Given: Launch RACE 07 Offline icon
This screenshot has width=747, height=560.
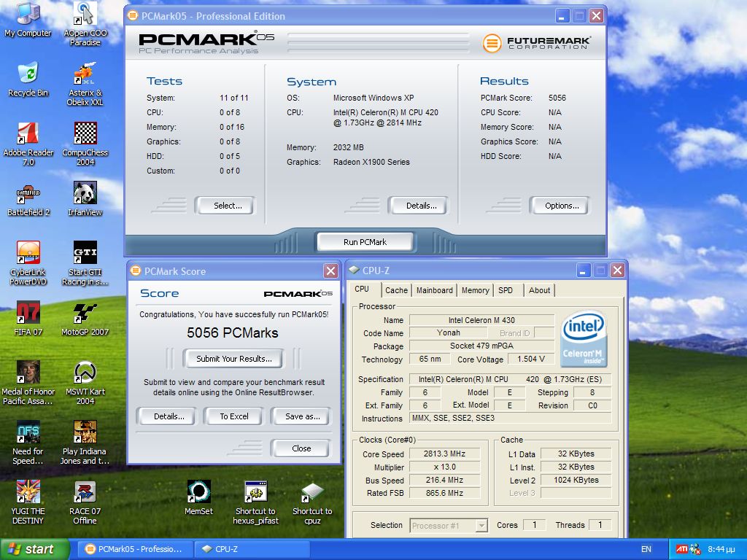Looking at the screenshot, I should (x=85, y=502).
